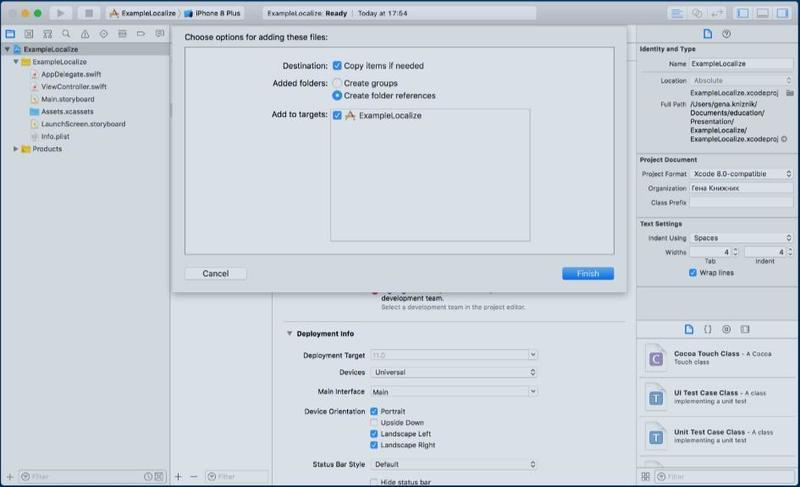The height and width of the screenshot is (487, 800).
Task: Uncheck ExampleLocalize target checkbox
Action: [x=337, y=116]
